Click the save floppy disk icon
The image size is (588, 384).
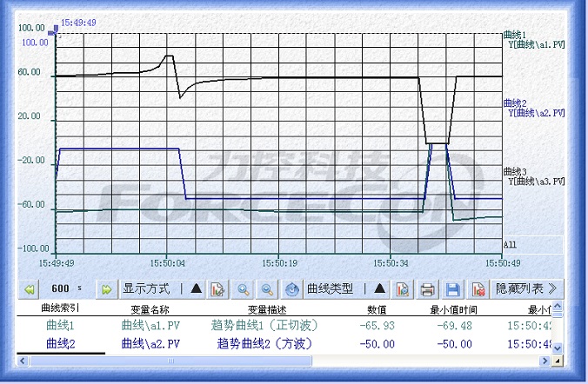[x=452, y=288]
